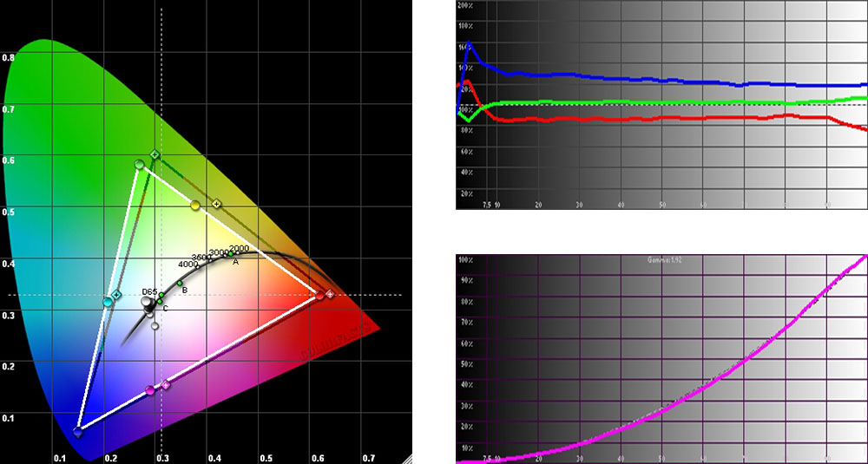Viewport: 868px width, 464px height.
Task: Click the measured red primary circle marker
Action: (x=319, y=296)
